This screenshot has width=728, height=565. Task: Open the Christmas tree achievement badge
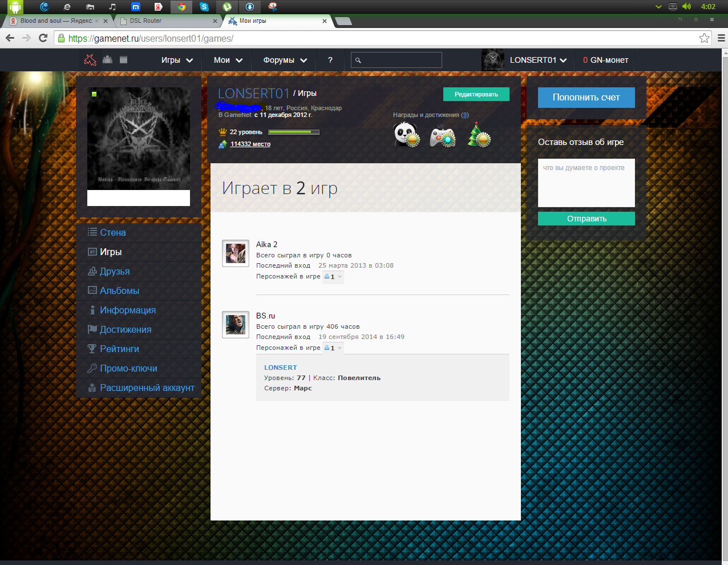(479, 135)
